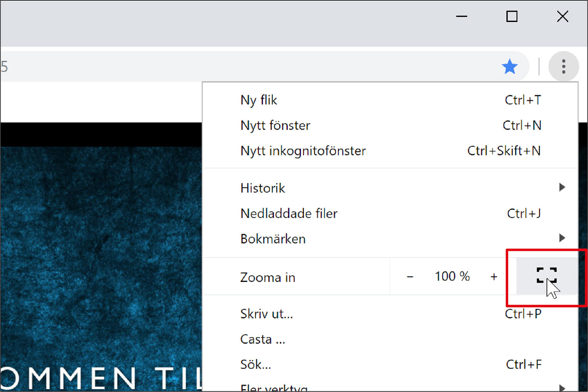The width and height of the screenshot is (588, 392).
Task: Select Ny flik menu entry
Action: point(259,100)
